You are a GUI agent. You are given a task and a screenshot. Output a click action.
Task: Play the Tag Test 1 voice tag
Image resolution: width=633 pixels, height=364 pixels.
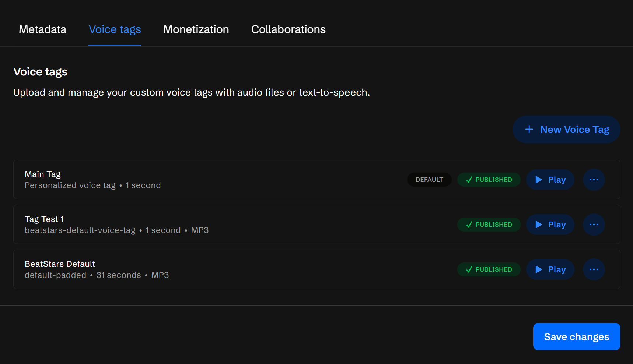(550, 225)
